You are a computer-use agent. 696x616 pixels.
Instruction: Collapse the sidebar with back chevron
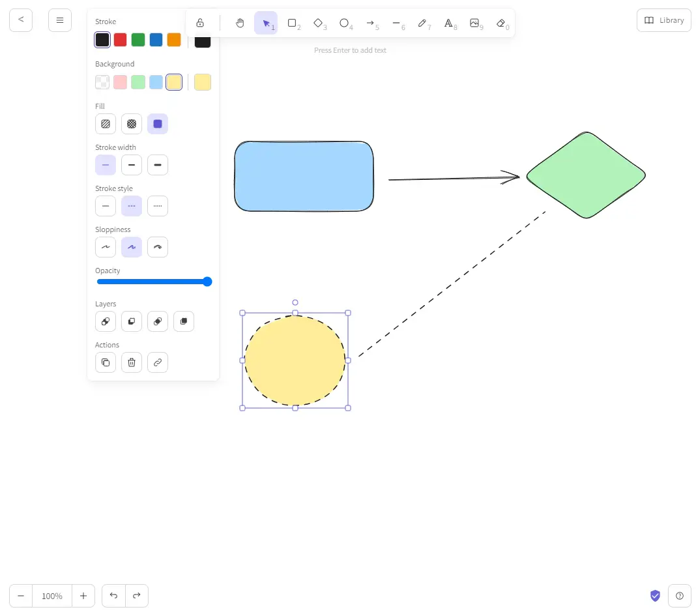pyautogui.click(x=21, y=20)
